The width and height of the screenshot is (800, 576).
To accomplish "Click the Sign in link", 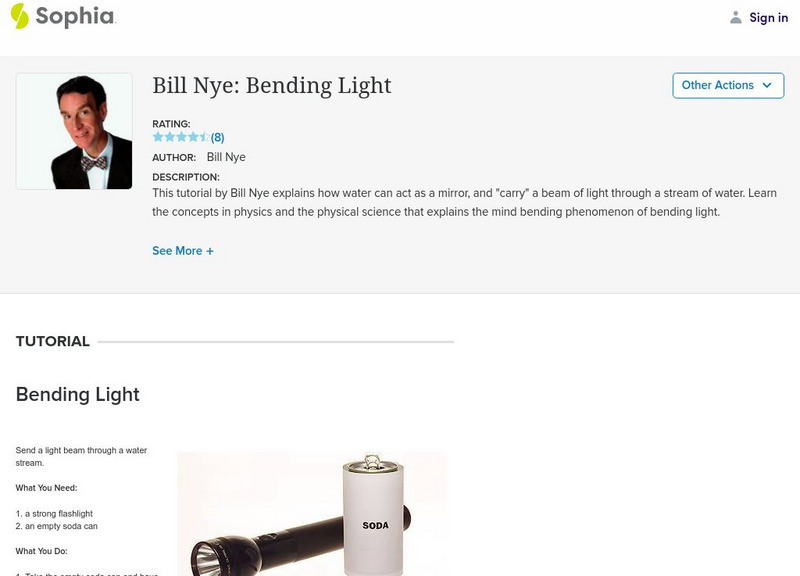I will pos(769,17).
